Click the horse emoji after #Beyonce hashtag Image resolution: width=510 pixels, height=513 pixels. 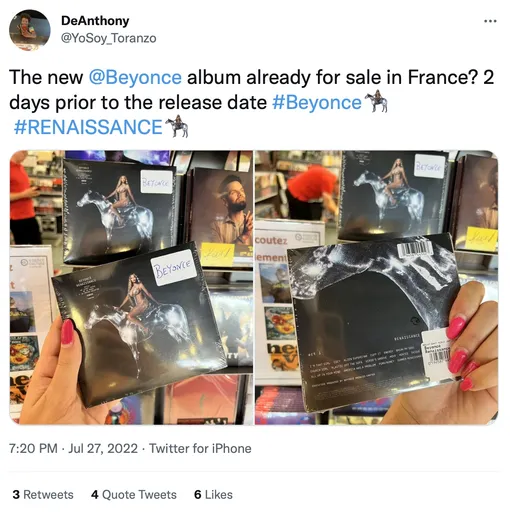click(x=376, y=101)
